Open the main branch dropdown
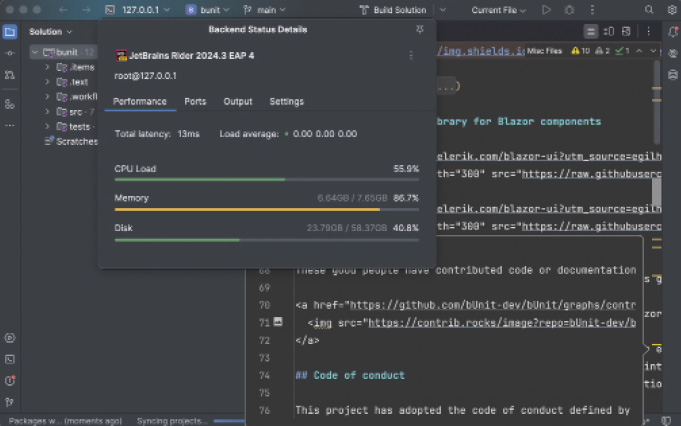Viewport: 681px width, 426px height. (x=264, y=10)
